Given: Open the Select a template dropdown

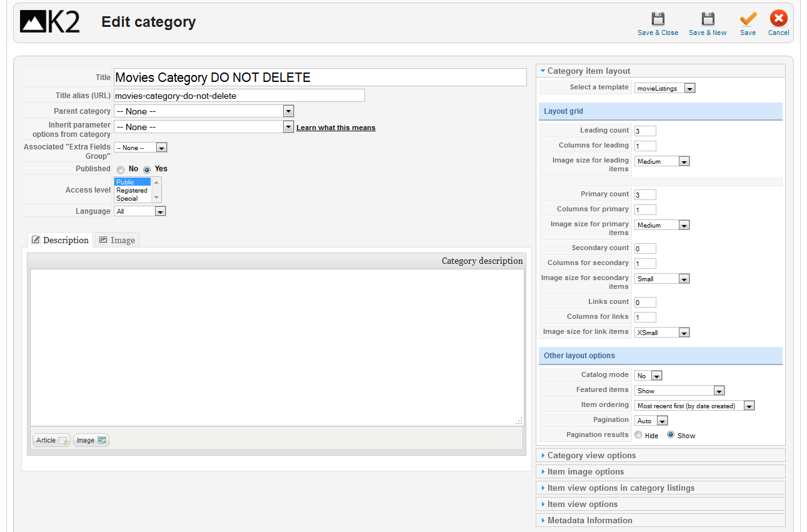Looking at the screenshot, I should pyautogui.click(x=665, y=88).
